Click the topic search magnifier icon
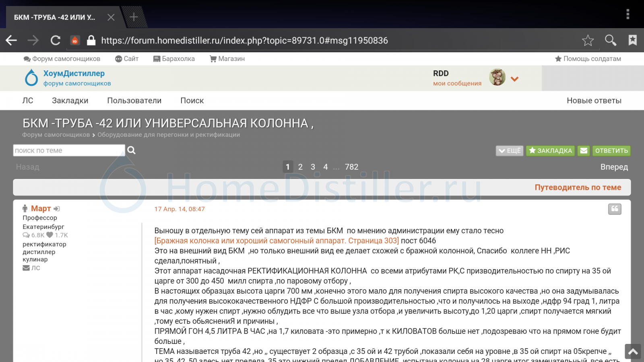Viewport: 644px width, 362px height. [x=132, y=150]
